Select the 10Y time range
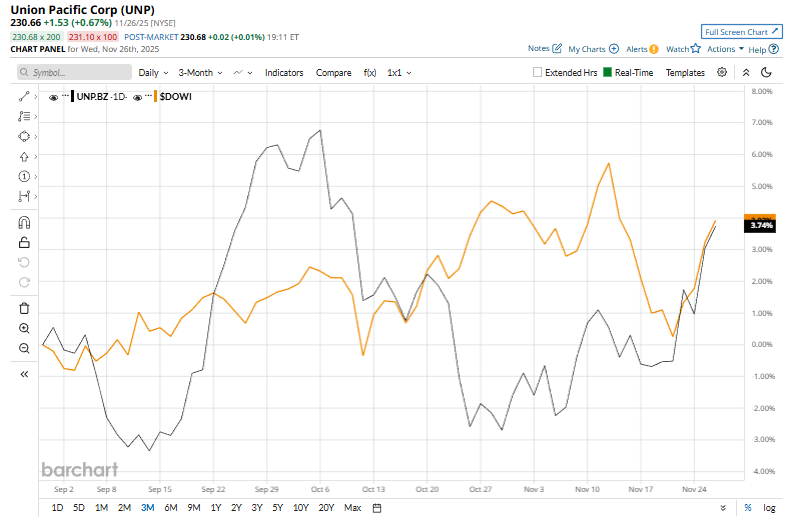Image resolution: width=785 pixels, height=522 pixels. click(x=300, y=508)
